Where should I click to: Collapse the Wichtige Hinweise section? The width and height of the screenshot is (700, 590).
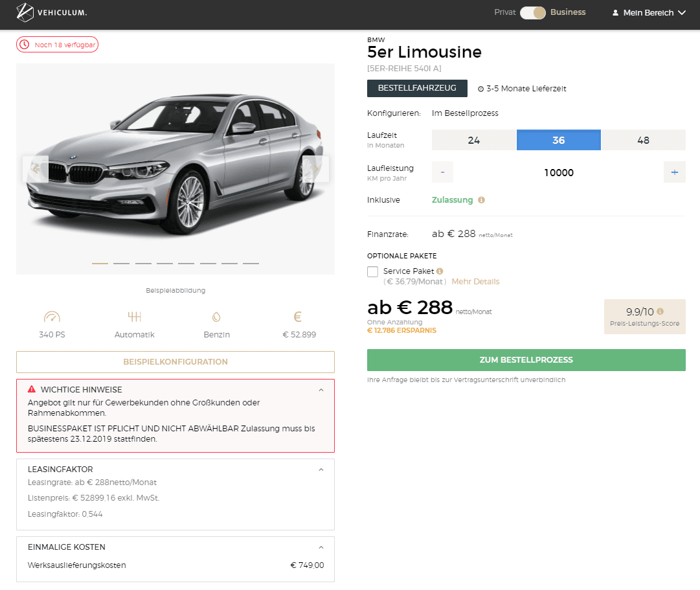(x=321, y=390)
